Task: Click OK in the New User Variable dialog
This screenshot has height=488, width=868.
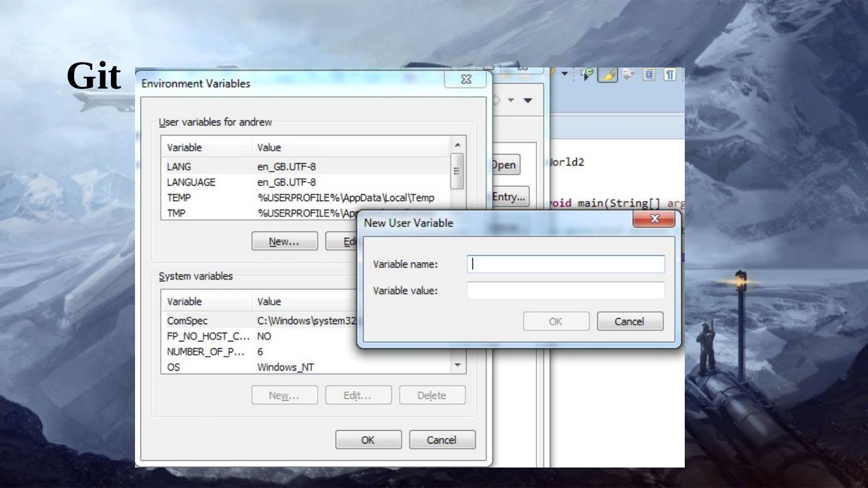Action: point(556,321)
